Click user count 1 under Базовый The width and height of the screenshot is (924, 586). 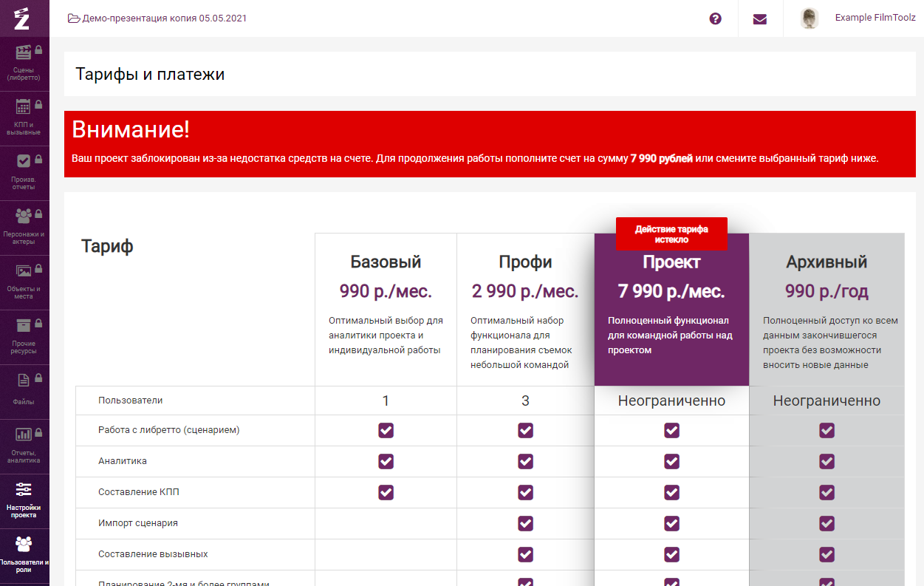tap(386, 401)
